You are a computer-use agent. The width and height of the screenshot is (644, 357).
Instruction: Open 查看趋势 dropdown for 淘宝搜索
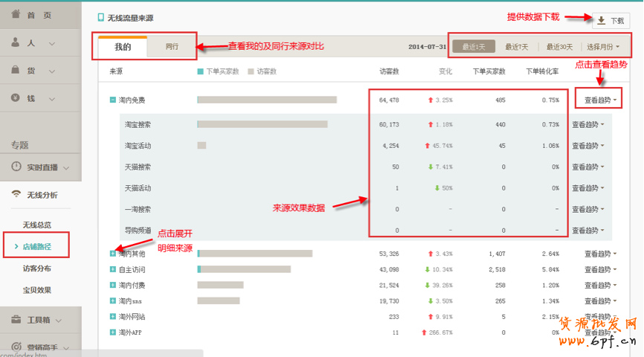588,124
